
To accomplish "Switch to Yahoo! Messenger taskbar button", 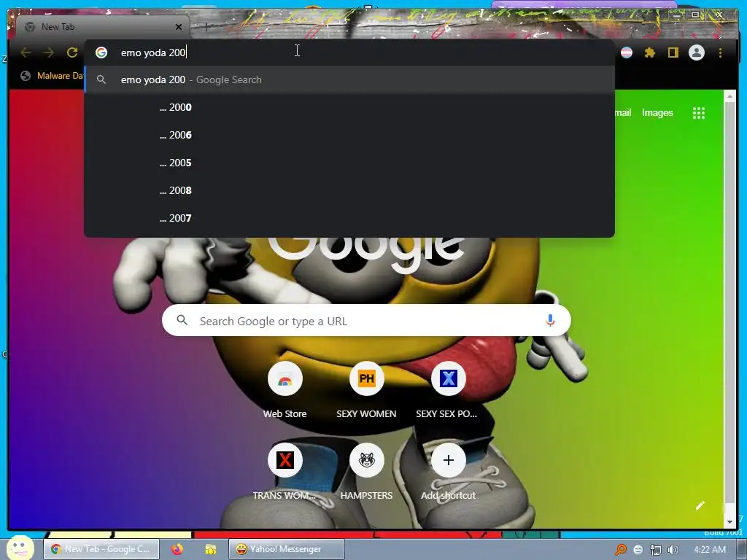I will point(286,549).
